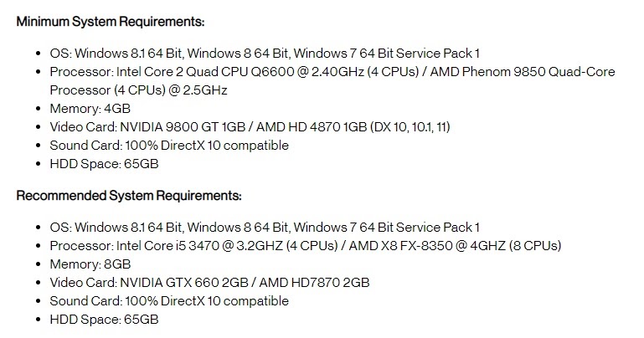Select the recommended OS Windows 8.1 line
Viewport: 644px width, 338px height.
265,228
